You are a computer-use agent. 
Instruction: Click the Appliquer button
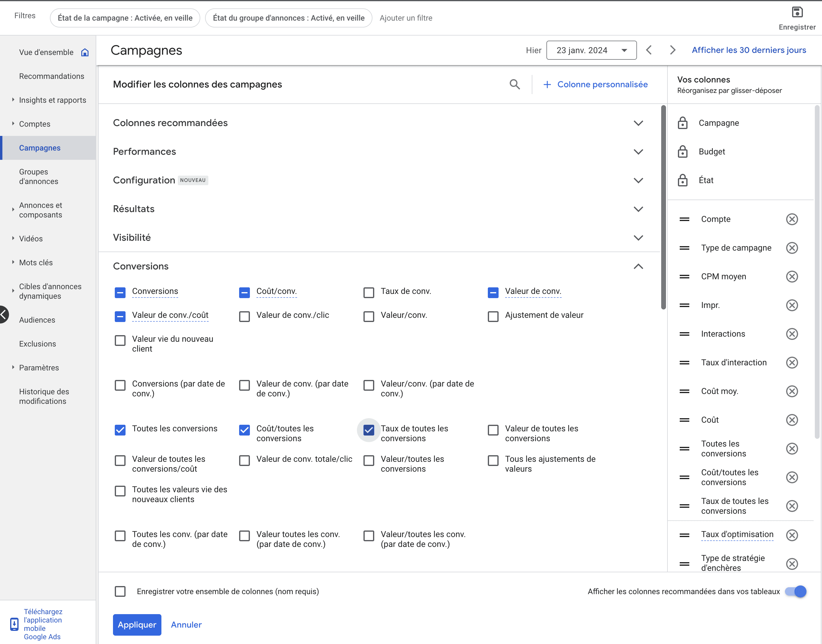pos(137,624)
